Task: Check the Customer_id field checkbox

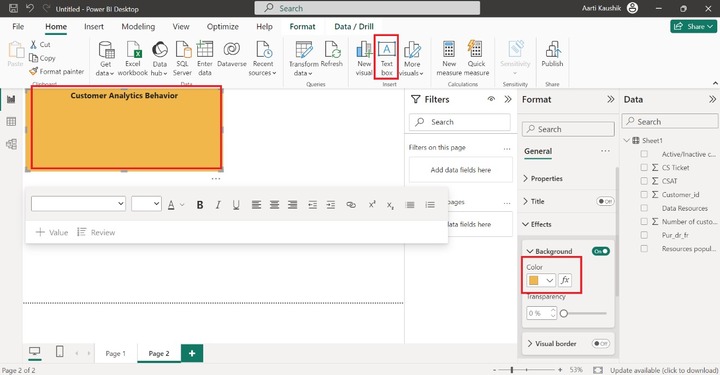Action: coord(644,195)
